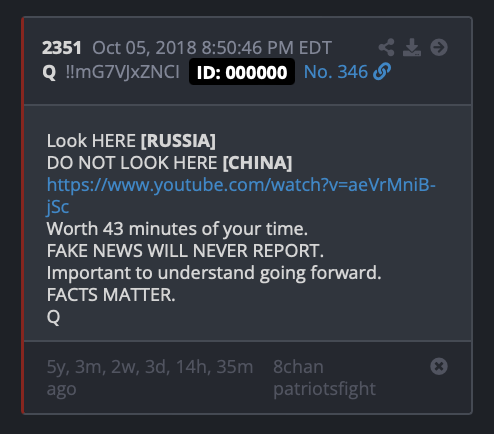The image size is (494, 434).
Task: Click the Q author name in the header
Action: coord(49,72)
